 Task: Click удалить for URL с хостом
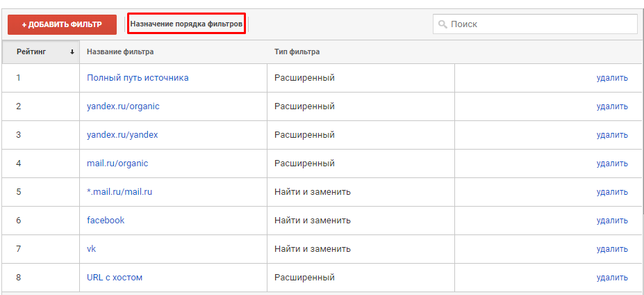[x=612, y=278]
